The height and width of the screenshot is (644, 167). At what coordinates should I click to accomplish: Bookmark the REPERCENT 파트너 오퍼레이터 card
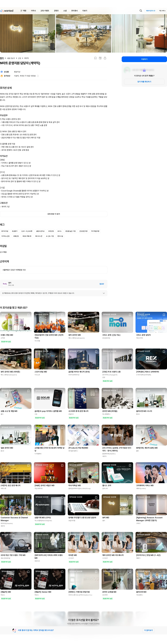(x=164, y=352)
